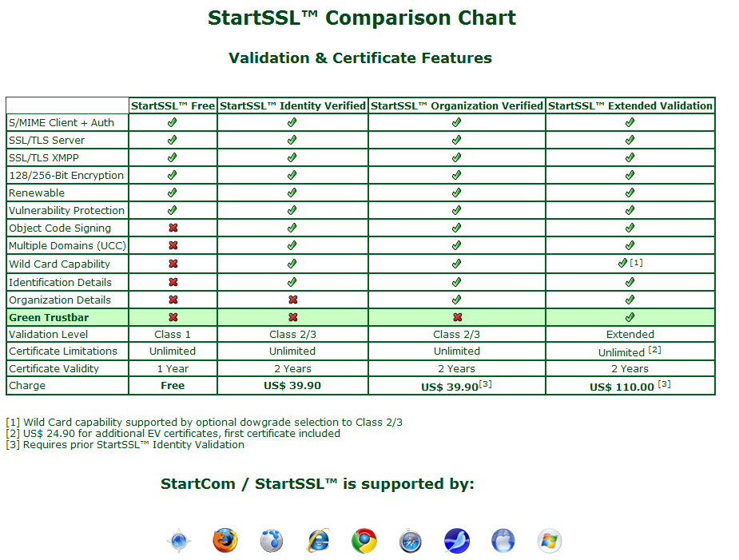Click the red cross for Object Code Signing
This screenshot has height=560, width=739.
point(172,228)
